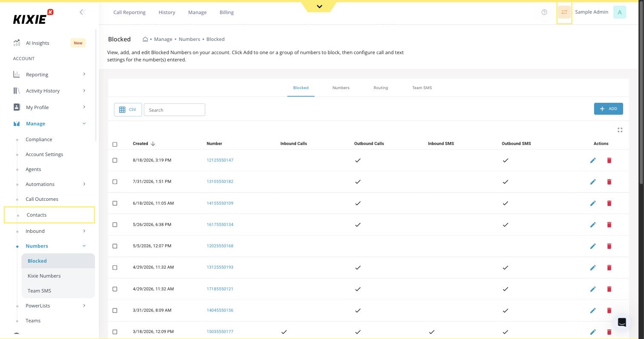Switch to the Routing tab

381,88
